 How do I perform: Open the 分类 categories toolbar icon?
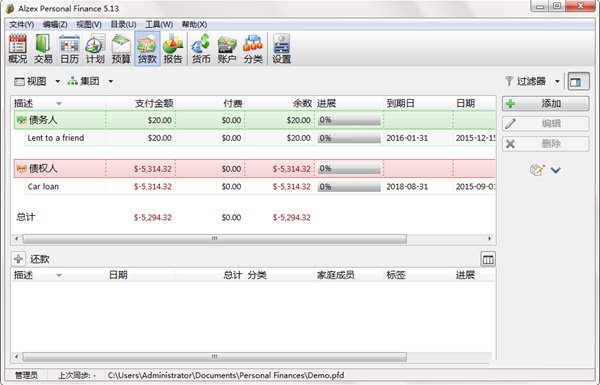pos(253,49)
